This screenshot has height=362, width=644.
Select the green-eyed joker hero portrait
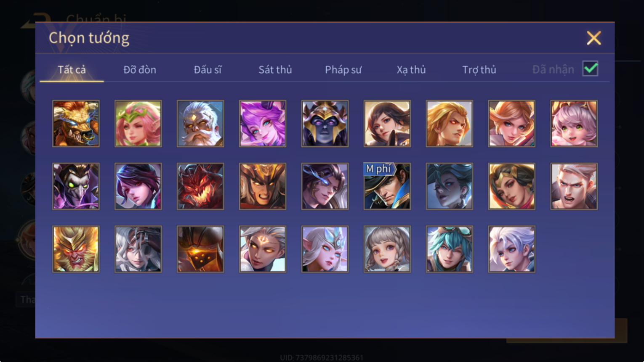click(x=76, y=186)
